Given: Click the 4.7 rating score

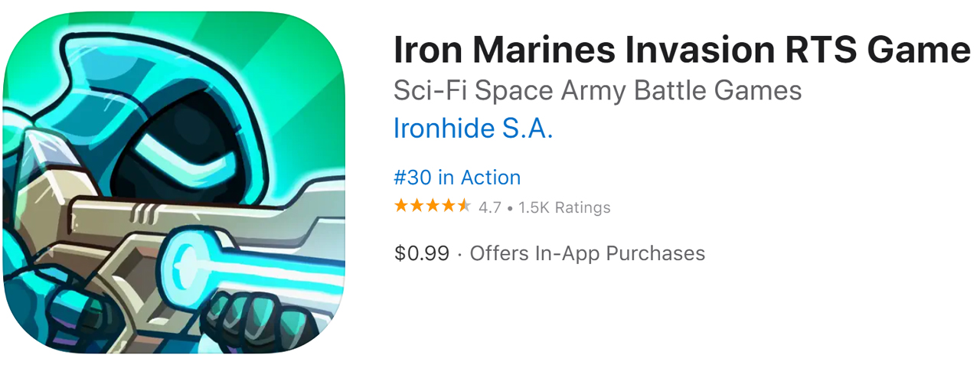Looking at the screenshot, I should click(x=490, y=207).
